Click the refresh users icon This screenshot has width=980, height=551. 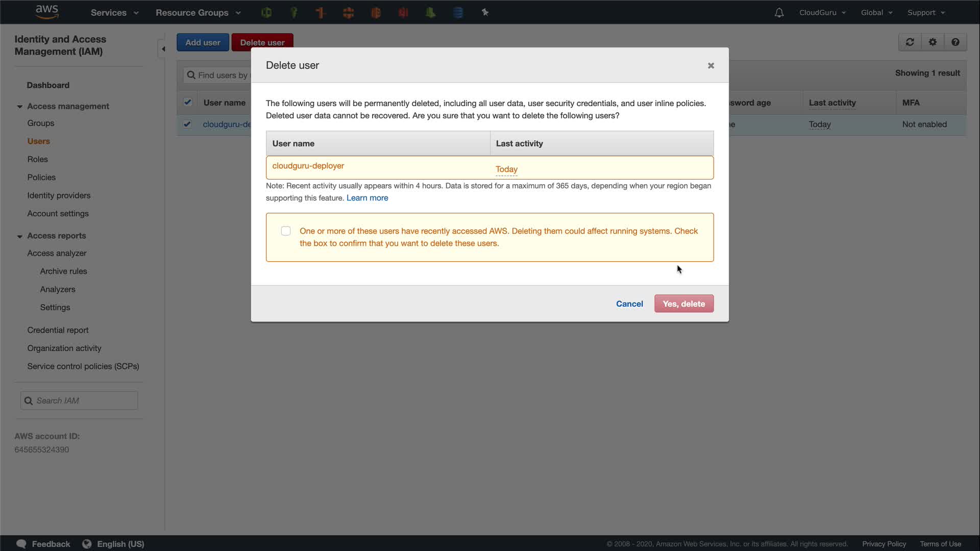[x=910, y=42]
